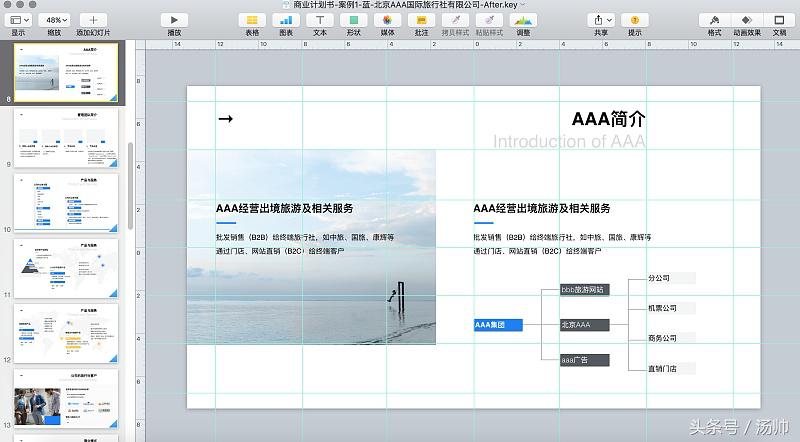
Task: Select the 'Introduction of AAA' subtitle
Action: 569,141
